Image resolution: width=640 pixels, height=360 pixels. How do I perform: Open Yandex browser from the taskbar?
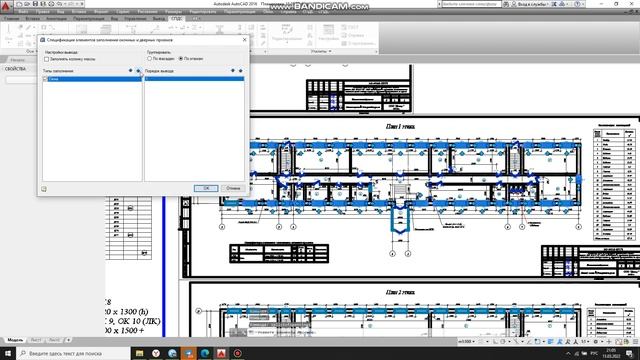pos(156,353)
